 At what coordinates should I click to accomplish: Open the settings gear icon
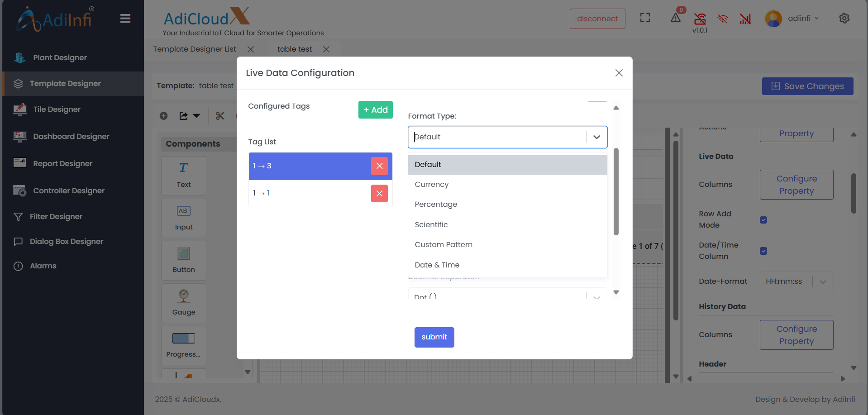[x=844, y=18]
